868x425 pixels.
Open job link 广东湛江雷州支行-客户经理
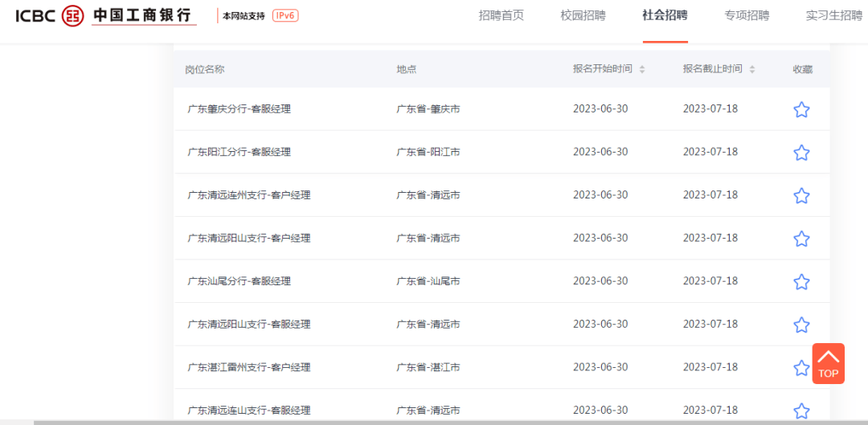click(248, 367)
